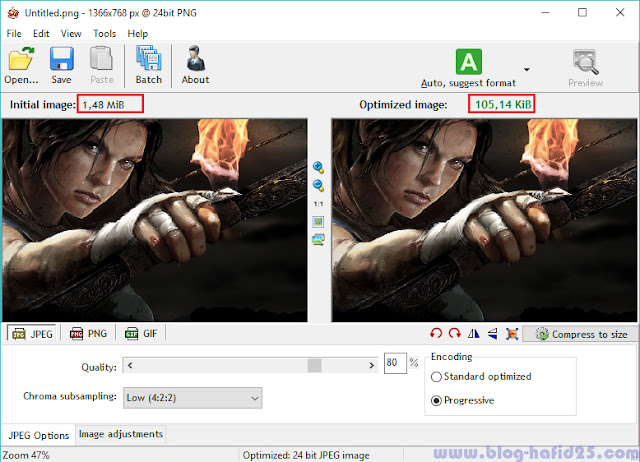Viewport: 640px width, 462px height.
Task: Open the Edit menu
Action: click(x=41, y=33)
